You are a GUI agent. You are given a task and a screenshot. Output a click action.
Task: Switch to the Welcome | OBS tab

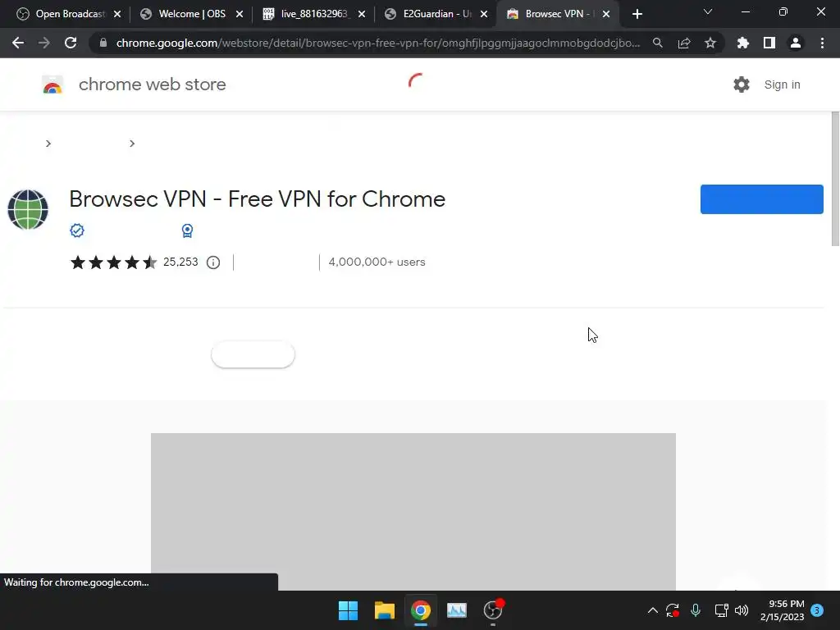191,14
